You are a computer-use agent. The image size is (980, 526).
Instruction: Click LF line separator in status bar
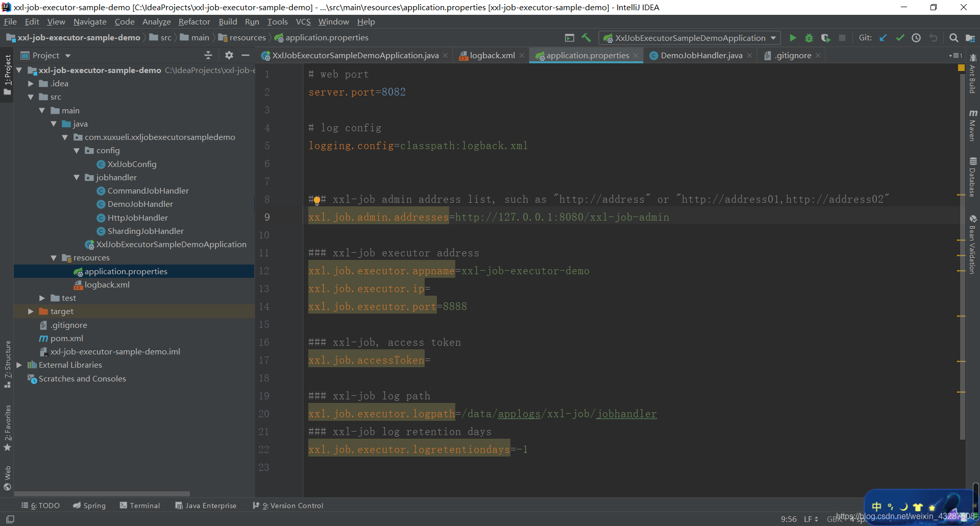point(811,519)
